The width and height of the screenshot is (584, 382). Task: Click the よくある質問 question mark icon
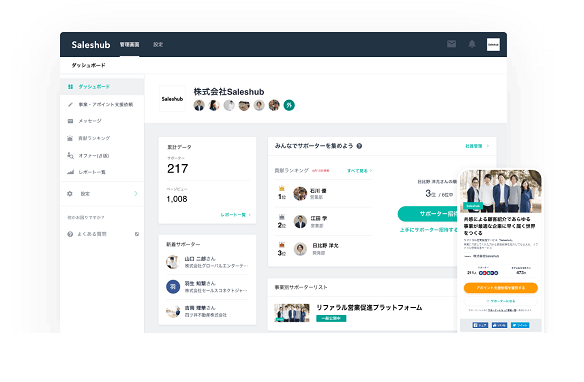[x=70, y=234]
